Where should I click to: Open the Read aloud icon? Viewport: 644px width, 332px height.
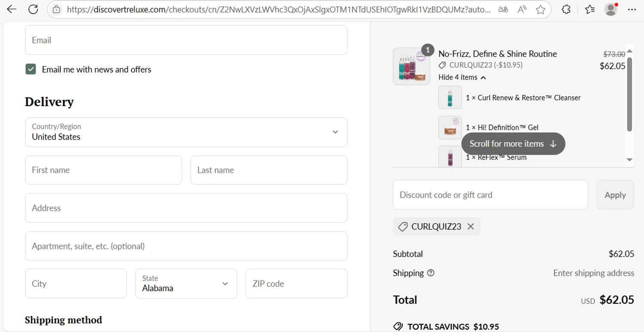[522, 9]
